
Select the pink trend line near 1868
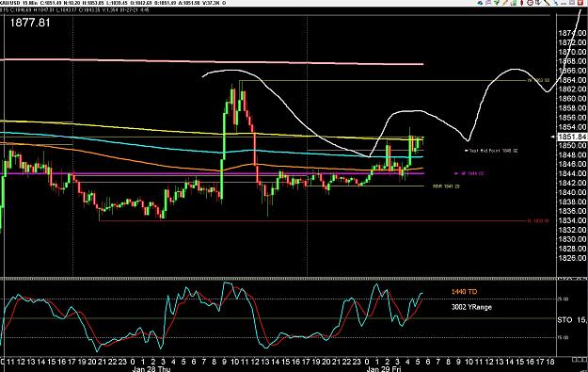(212, 61)
